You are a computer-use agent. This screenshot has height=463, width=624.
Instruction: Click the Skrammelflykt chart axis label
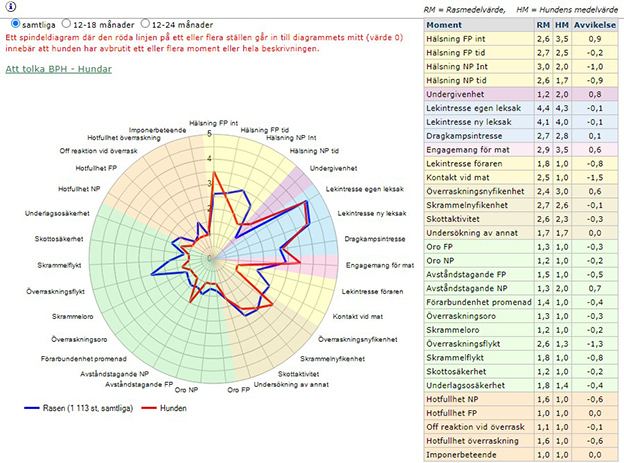pos(59,265)
